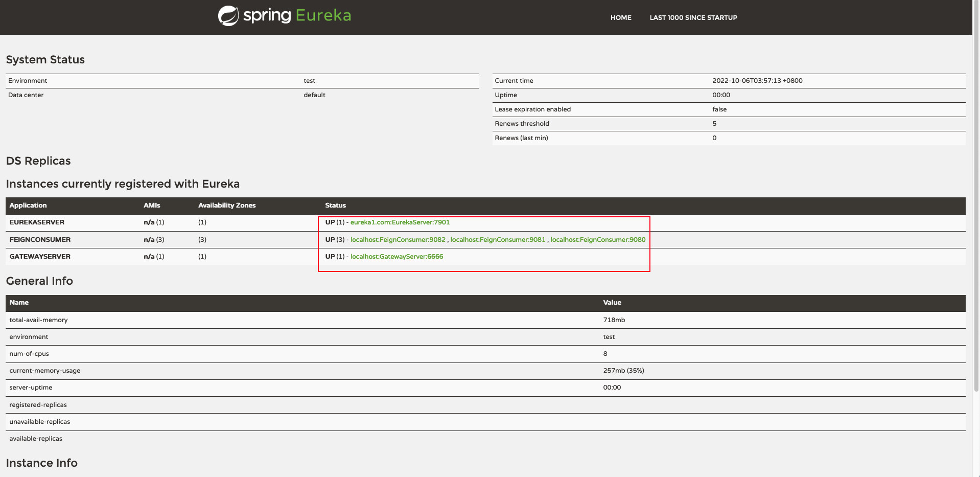This screenshot has height=477, width=980.
Task: Click the Instances currently registered with Eureka heading
Action: [123, 184]
